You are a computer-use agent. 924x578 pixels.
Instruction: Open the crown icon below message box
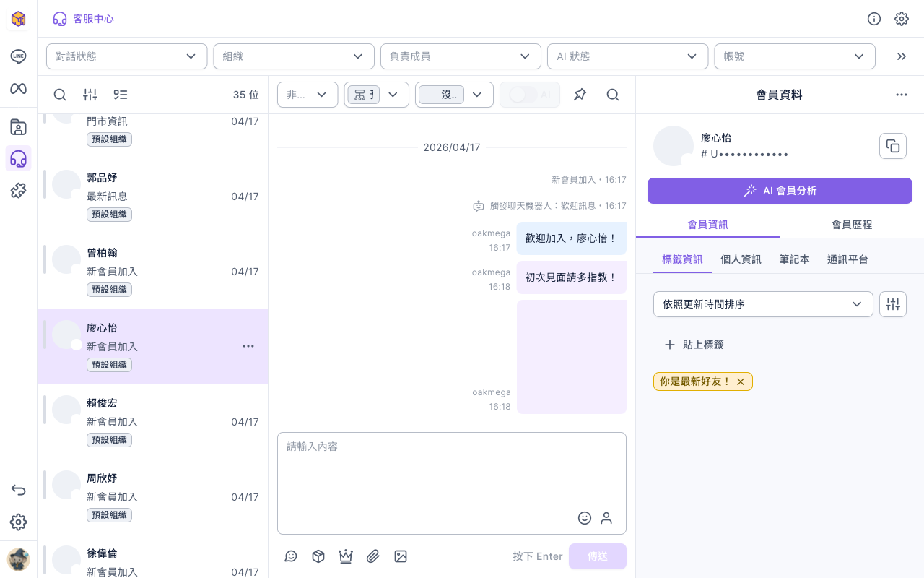[346, 556]
